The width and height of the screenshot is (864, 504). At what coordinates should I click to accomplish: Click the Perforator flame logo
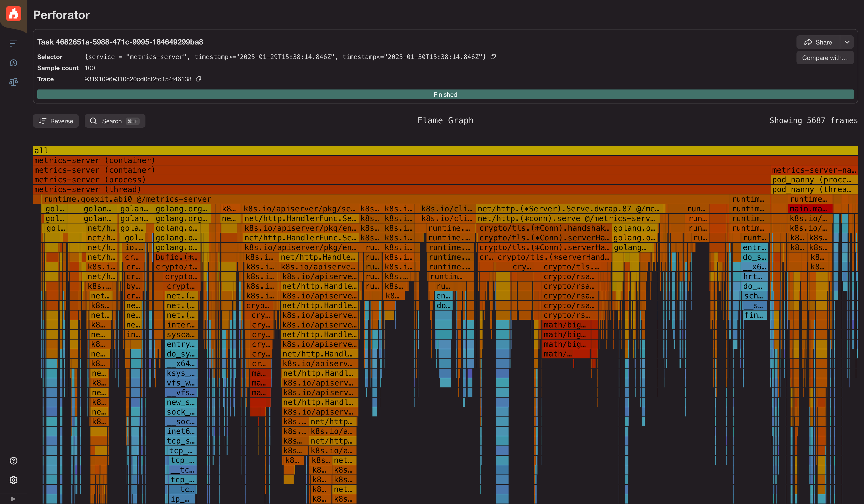point(13,14)
